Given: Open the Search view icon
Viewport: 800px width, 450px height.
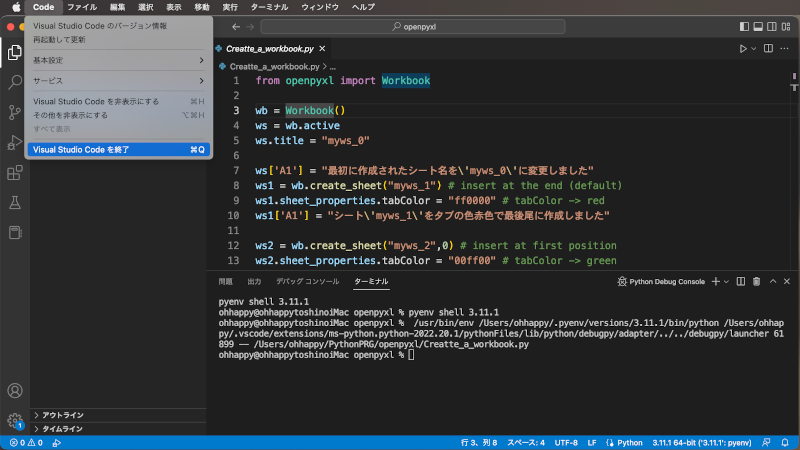Looking at the screenshot, I should (15, 82).
